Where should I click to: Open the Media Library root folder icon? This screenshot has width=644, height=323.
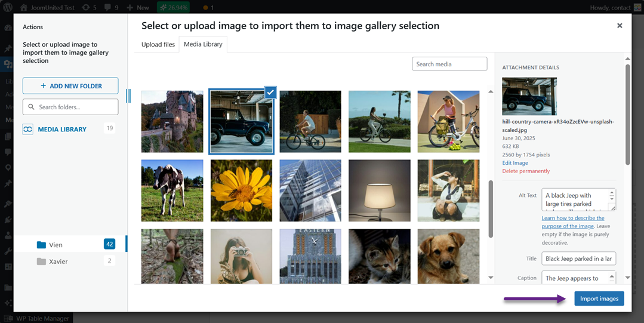28,130
